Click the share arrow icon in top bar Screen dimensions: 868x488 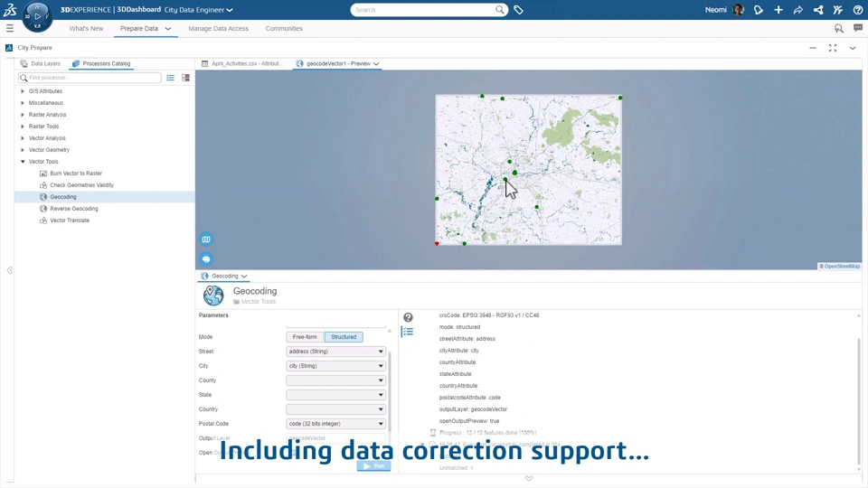coord(798,10)
